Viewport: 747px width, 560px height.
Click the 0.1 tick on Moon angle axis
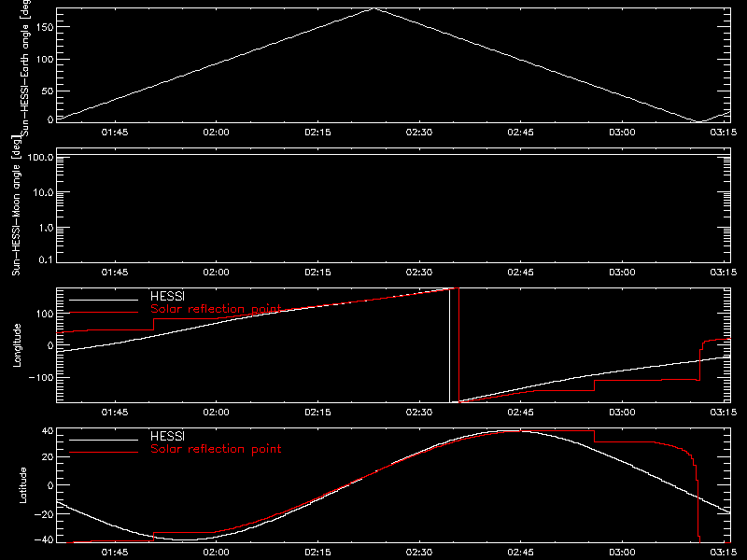pos(46,259)
